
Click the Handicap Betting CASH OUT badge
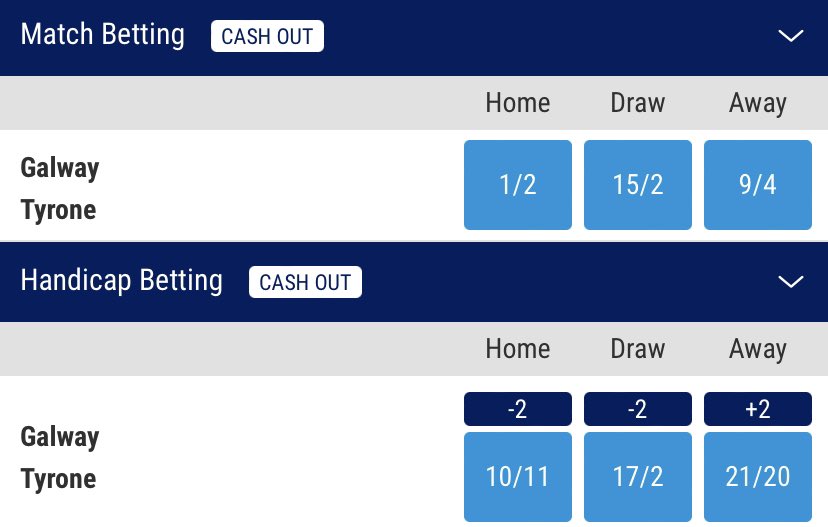coord(305,283)
